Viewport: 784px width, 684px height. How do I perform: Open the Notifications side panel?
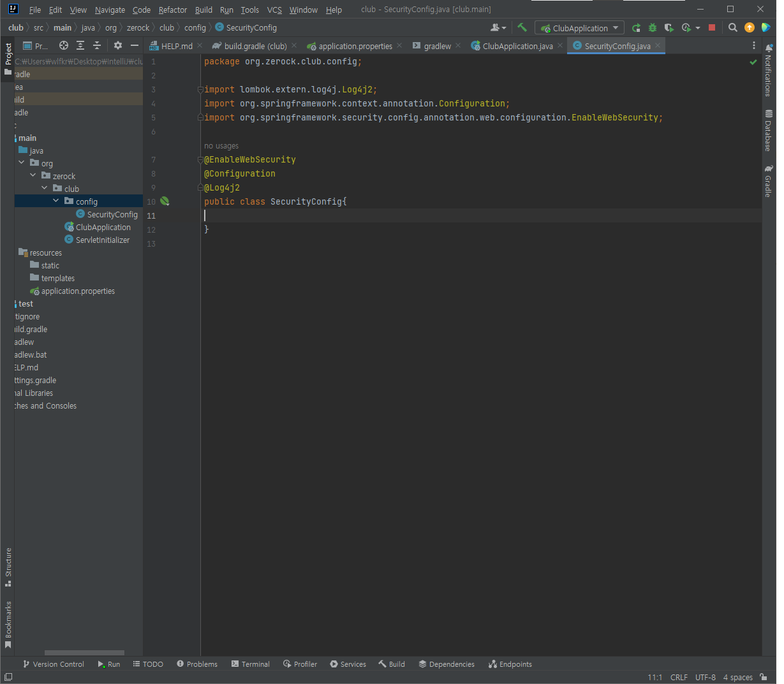pos(768,71)
